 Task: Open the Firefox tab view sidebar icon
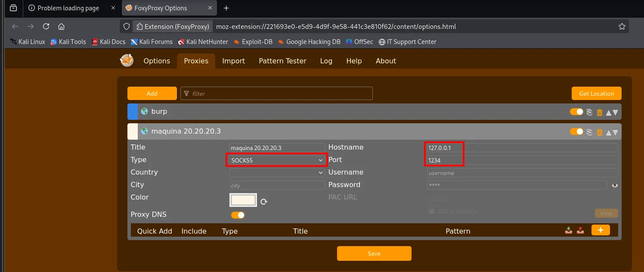pyautogui.click(x=13, y=8)
